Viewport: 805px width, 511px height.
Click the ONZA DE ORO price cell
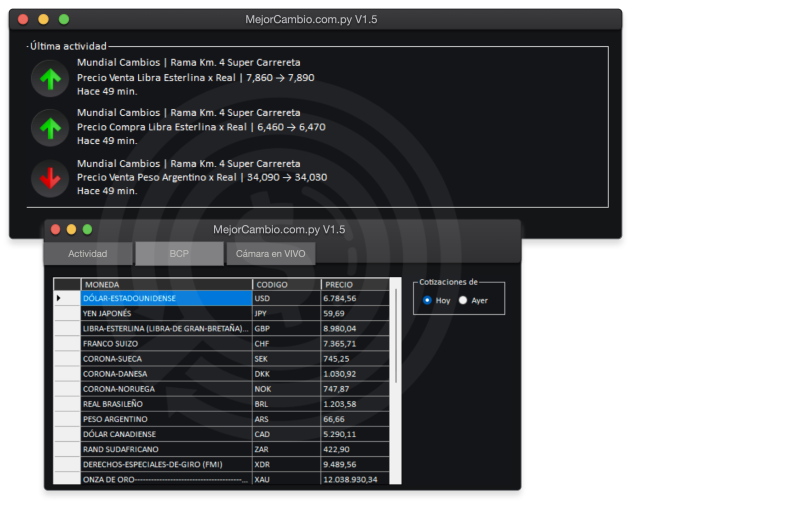coord(355,479)
